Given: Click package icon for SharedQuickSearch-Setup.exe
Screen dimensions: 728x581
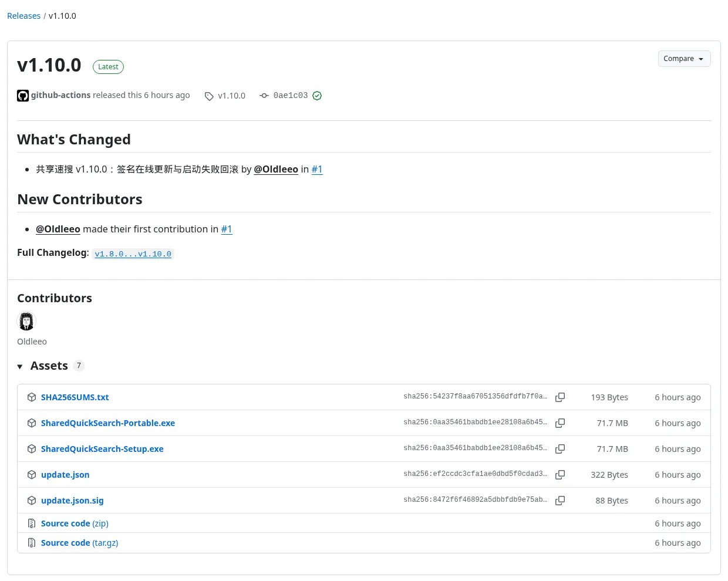Looking at the screenshot, I should (x=32, y=449).
